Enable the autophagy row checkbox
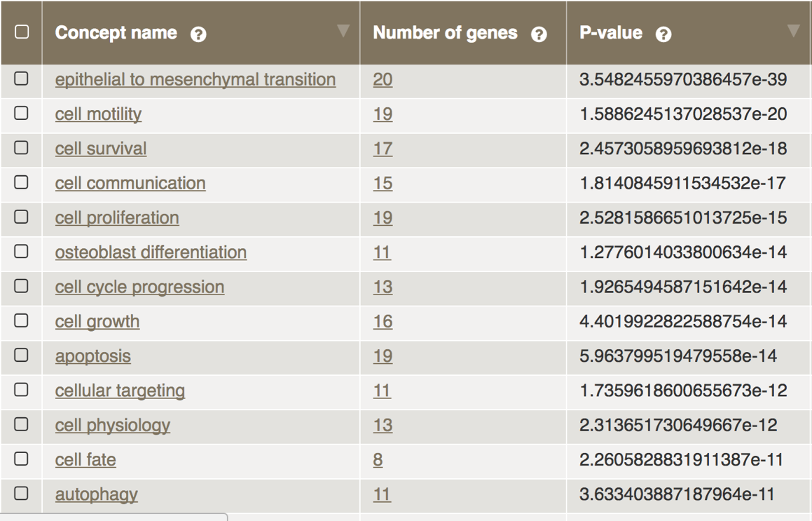This screenshot has height=521, width=812. coord(22,493)
